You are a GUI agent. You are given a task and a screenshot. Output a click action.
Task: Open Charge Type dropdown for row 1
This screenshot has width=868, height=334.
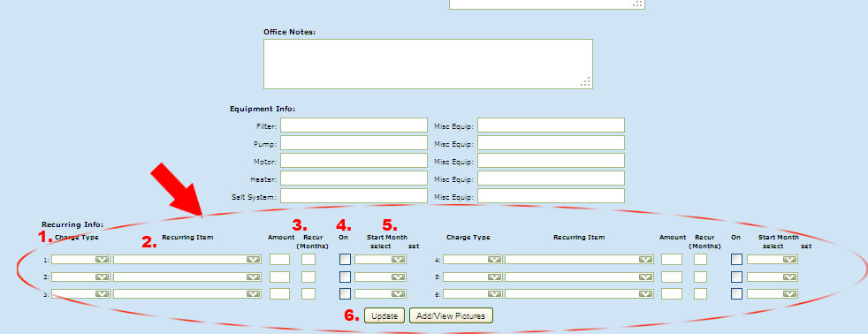[80, 260]
